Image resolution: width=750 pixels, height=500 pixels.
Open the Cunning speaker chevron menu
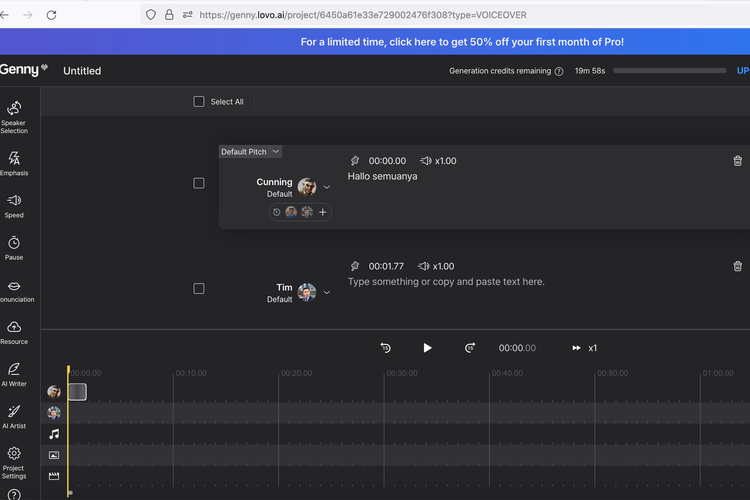point(327,187)
